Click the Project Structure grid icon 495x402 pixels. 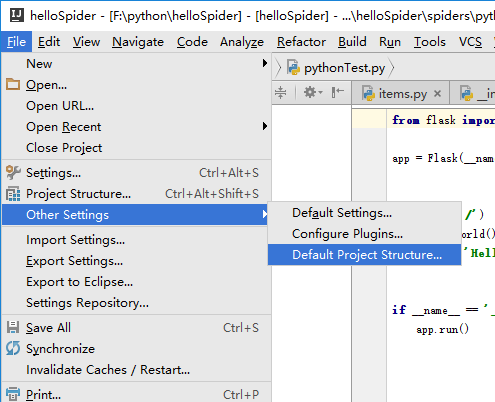[13, 194]
